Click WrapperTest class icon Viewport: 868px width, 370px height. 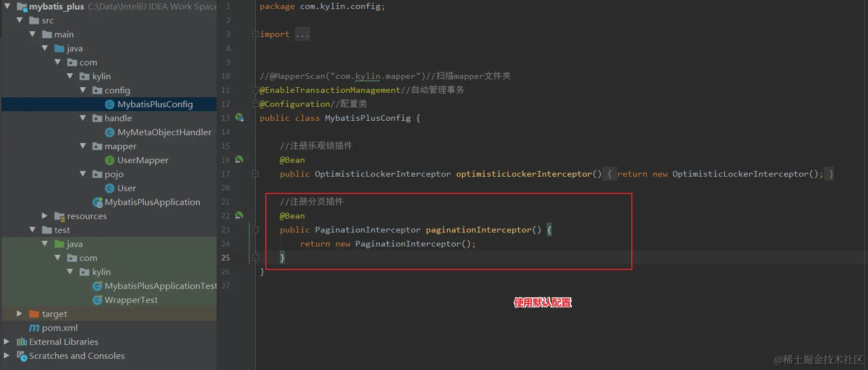(x=97, y=300)
